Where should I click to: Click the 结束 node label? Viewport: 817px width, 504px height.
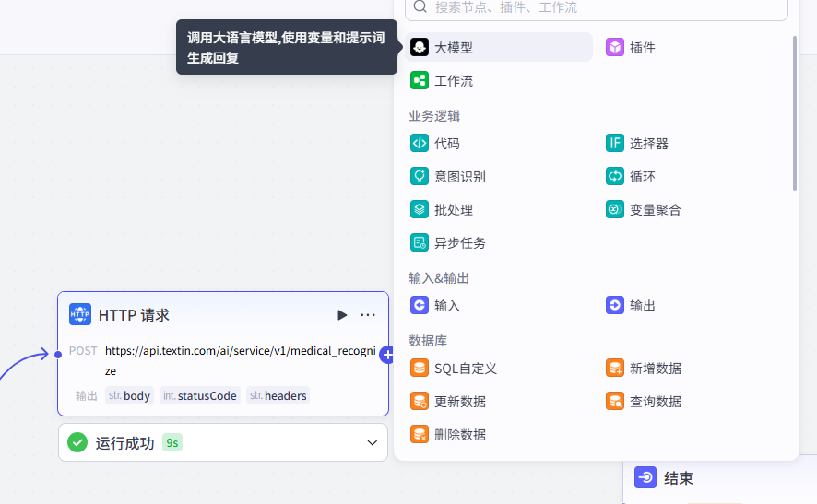[x=679, y=478]
